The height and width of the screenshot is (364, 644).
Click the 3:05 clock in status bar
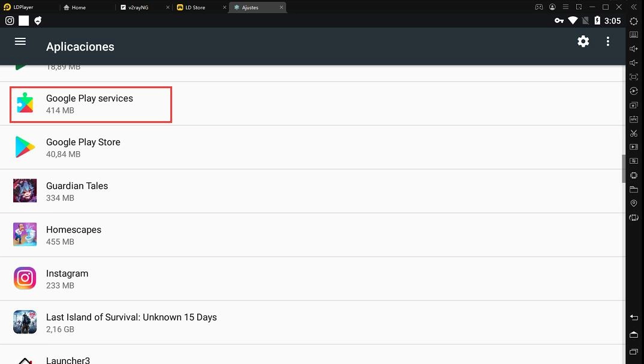[x=612, y=21]
